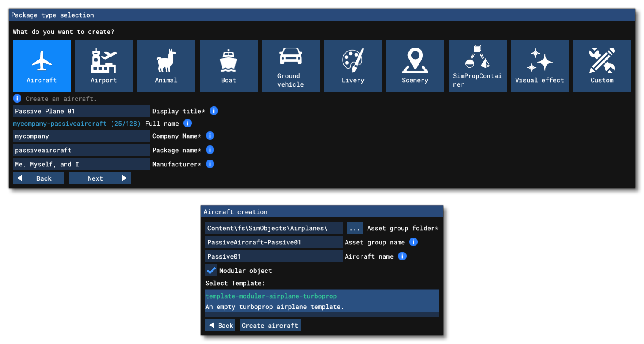This screenshot has height=344, width=644.
Task: Select the Visual effect tile
Action: [x=540, y=66]
